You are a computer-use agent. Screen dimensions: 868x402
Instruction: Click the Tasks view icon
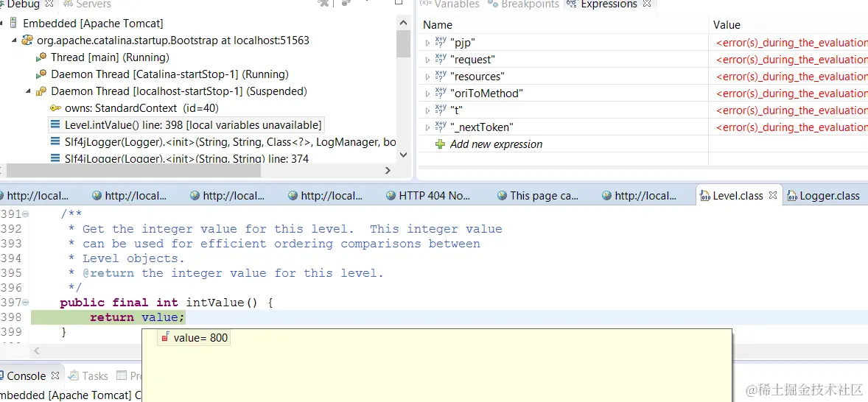click(x=74, y=375)
